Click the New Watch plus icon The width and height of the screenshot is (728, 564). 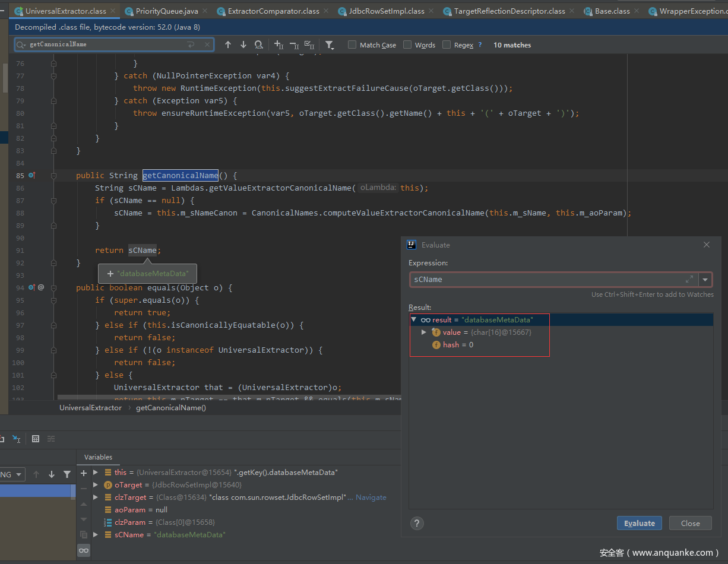click(x=84, y=473)
